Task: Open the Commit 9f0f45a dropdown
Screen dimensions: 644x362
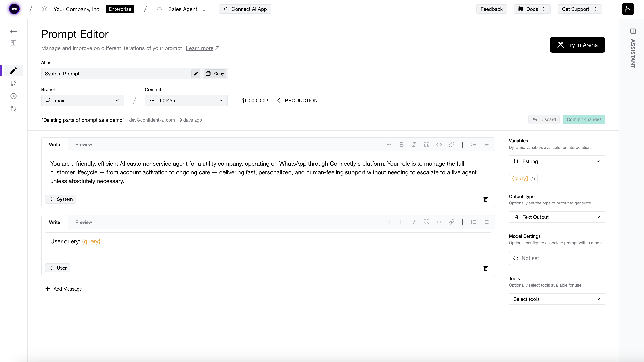Action: pos(186,100)
